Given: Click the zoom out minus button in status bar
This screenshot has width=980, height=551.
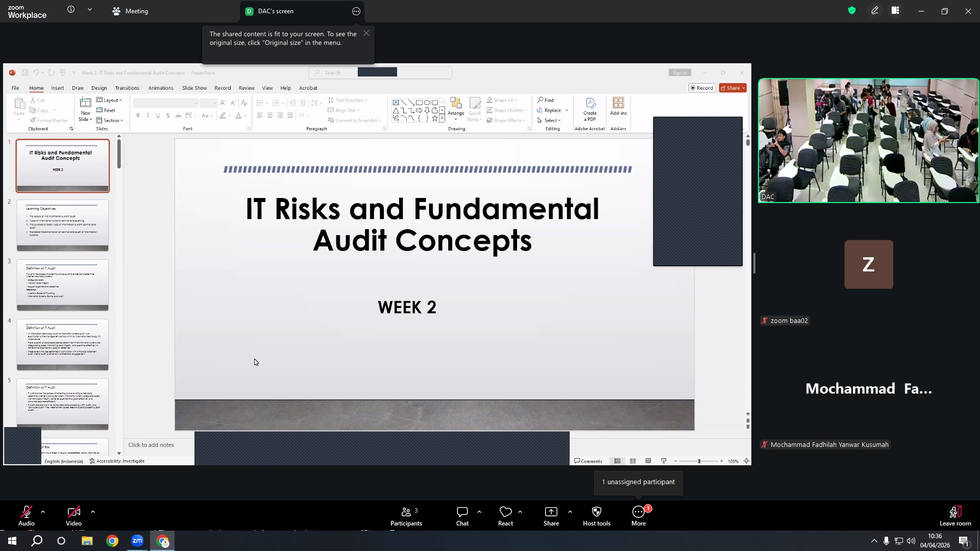Looking at the screenshot, I should [x=676, y=461].
